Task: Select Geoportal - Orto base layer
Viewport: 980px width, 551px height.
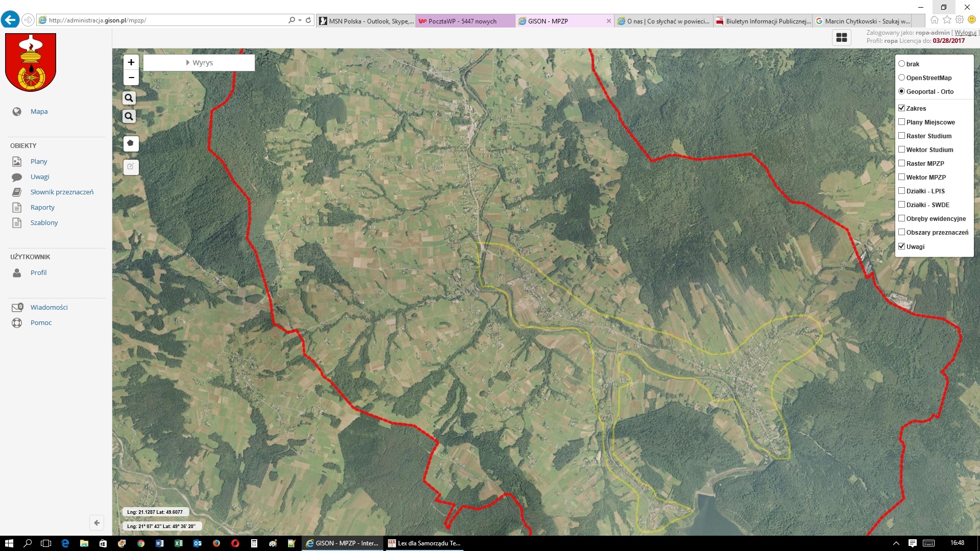Action: pos(902,91)
